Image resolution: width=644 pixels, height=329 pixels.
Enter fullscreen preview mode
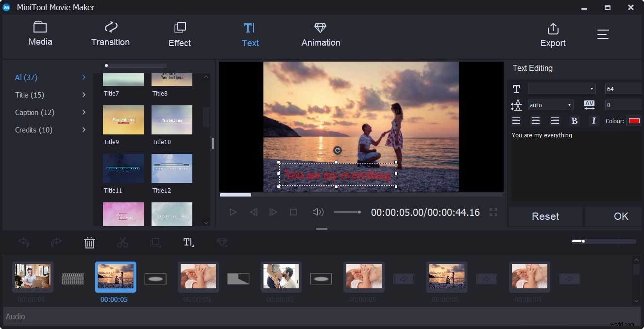pyautogui.click(x=493, y=212)
